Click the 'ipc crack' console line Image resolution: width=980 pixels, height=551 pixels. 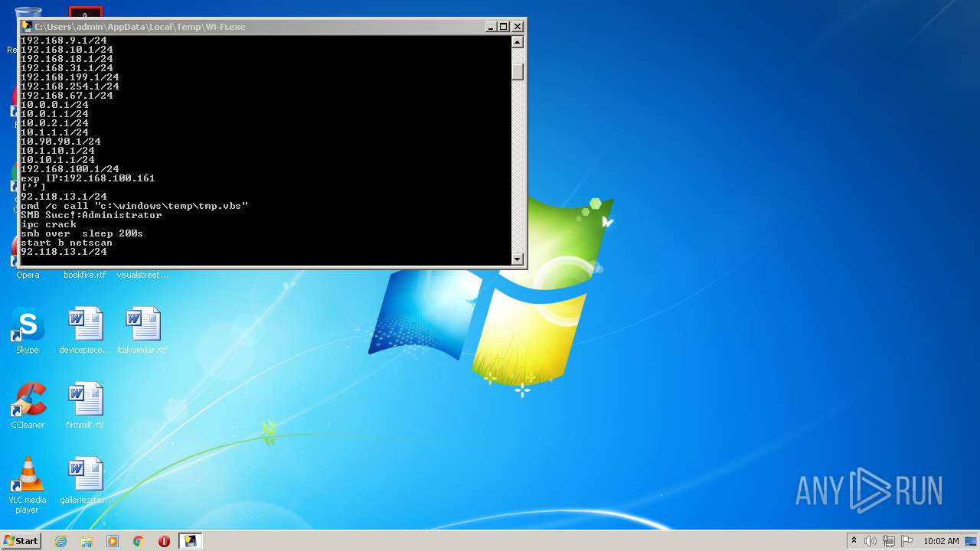48,224
